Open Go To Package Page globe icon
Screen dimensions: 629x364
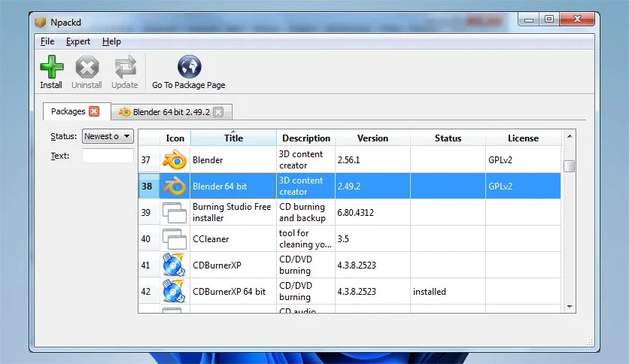pyautogui.click(x=190, y=66)
